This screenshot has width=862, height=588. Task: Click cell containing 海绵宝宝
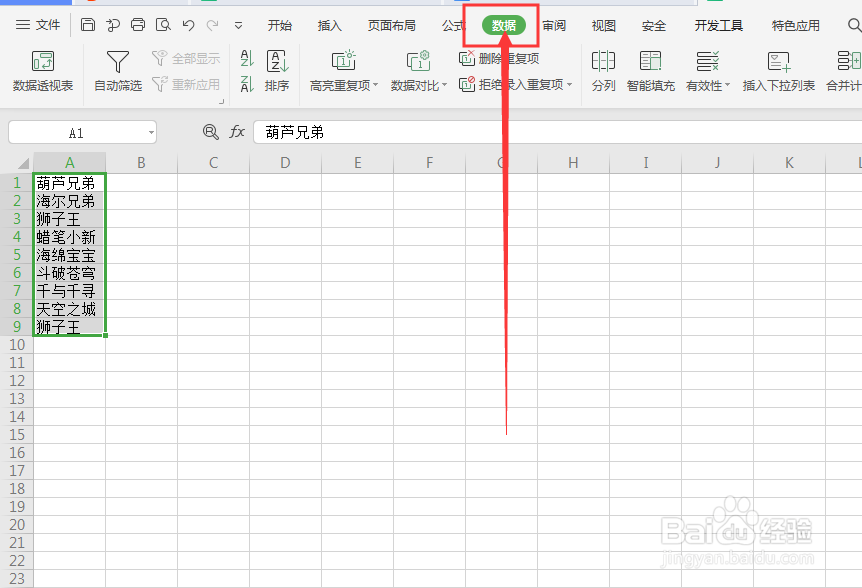69,254
